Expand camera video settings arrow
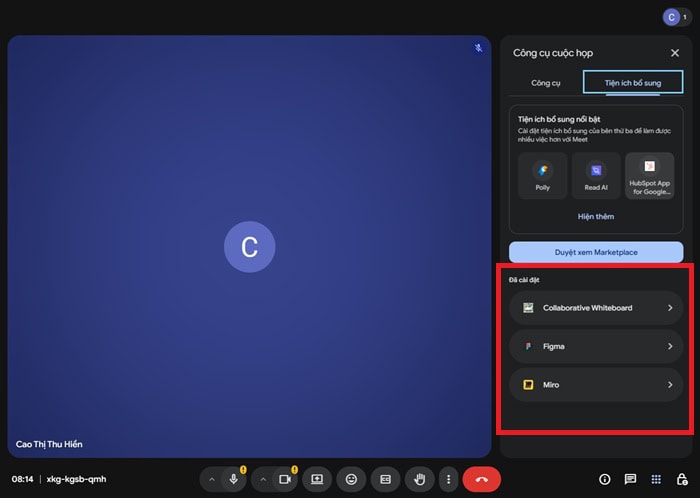Image resolution: width=700 pixels, height=498 pixels. coord(263,480)
